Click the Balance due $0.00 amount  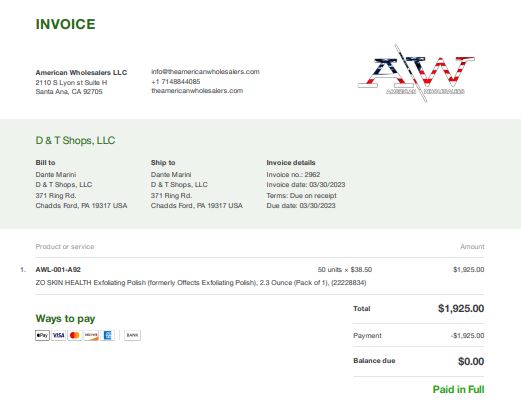[x=471, y=361]
